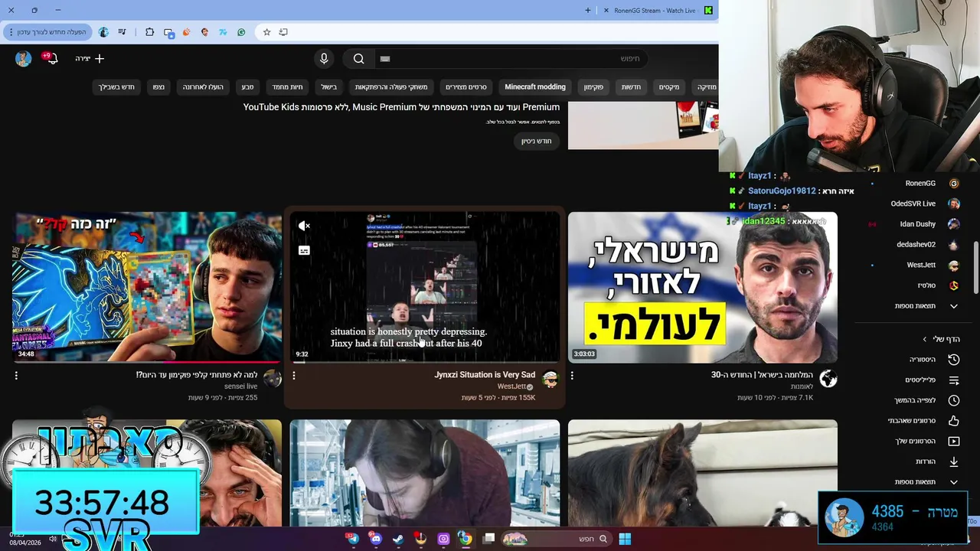This screenshot has height=551, width=980.
Task: Open the YouTube notifications bell
Action: (51, 58)
